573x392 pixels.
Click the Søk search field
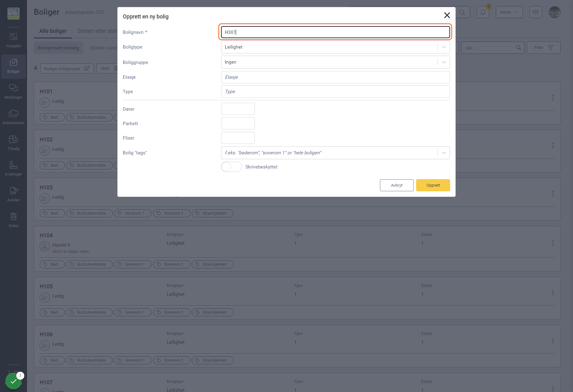pyautogui.click(x=493, y=48)
